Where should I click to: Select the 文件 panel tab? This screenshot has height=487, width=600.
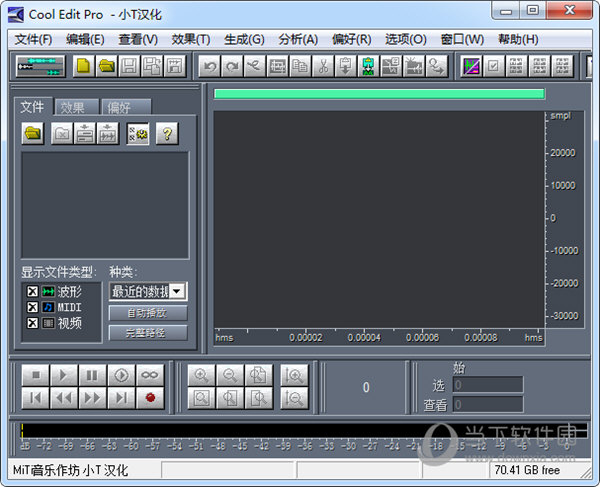(x=33, y=106)
